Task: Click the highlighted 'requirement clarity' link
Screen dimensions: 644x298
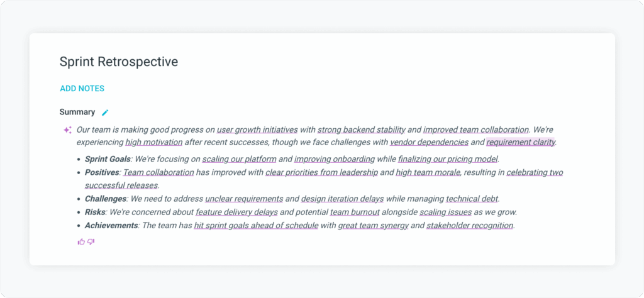Action: [521, 142]
